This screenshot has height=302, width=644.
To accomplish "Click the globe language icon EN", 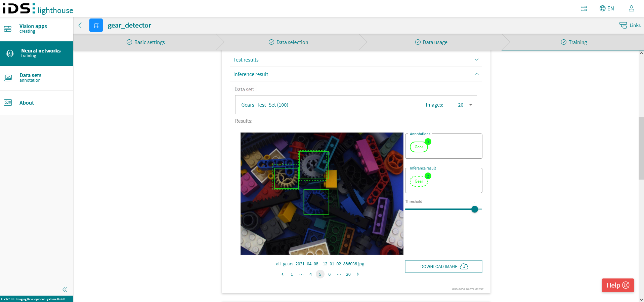I will pyautogui.click(x=607, y=8).
